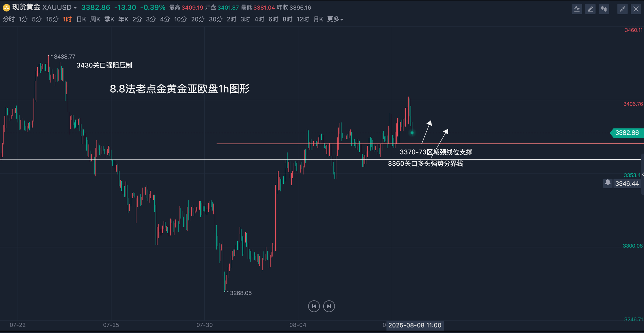Select the 4时 timeframe
Viewport: 644px width, 333px height.
tap(259, 19)
